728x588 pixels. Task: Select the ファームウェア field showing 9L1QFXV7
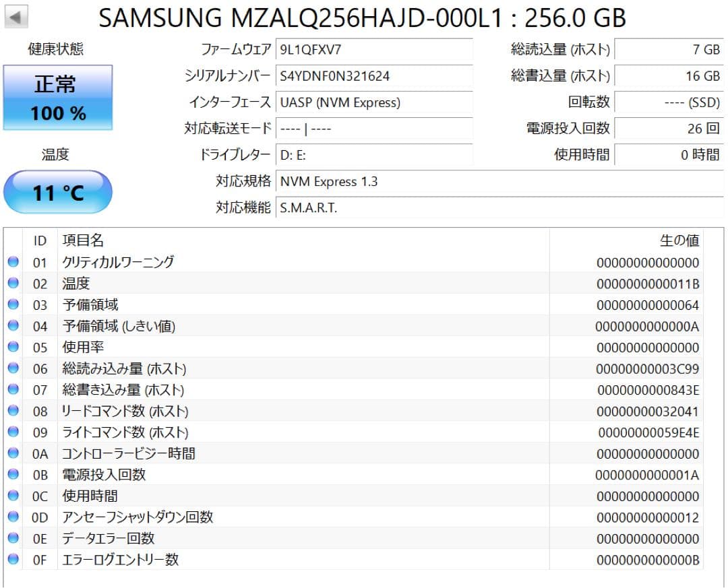pyautogui.click(x=374, y=50)
